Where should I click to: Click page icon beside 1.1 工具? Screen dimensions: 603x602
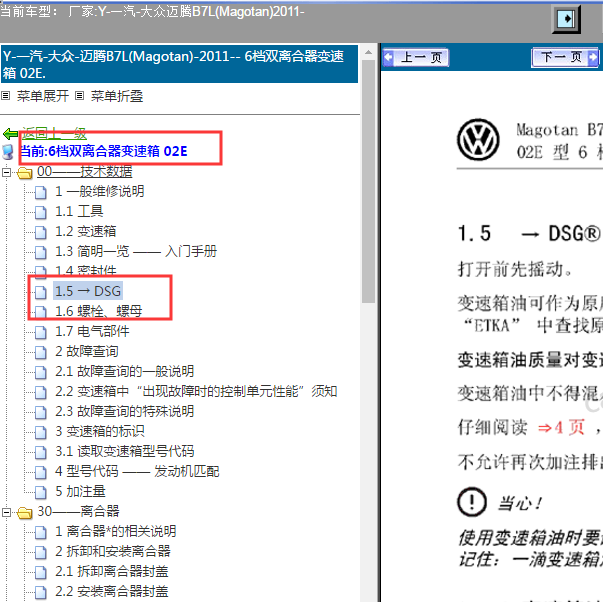click(41, 212)
